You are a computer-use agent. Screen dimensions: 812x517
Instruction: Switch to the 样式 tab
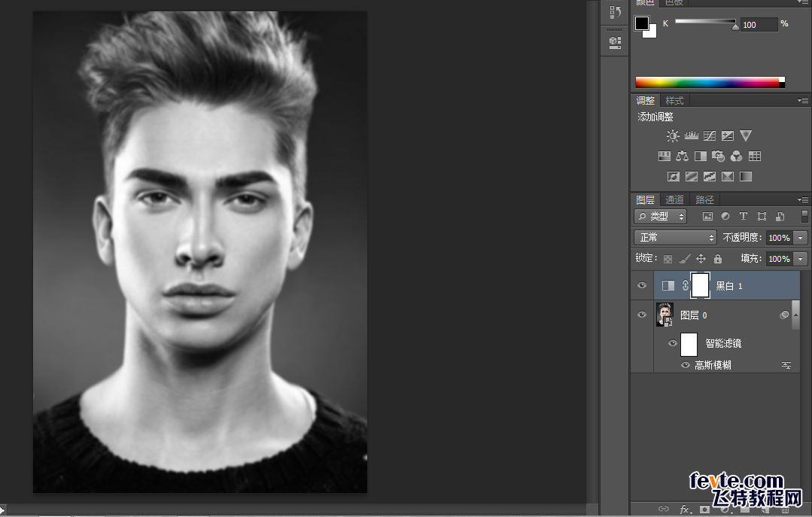point(674,101)
